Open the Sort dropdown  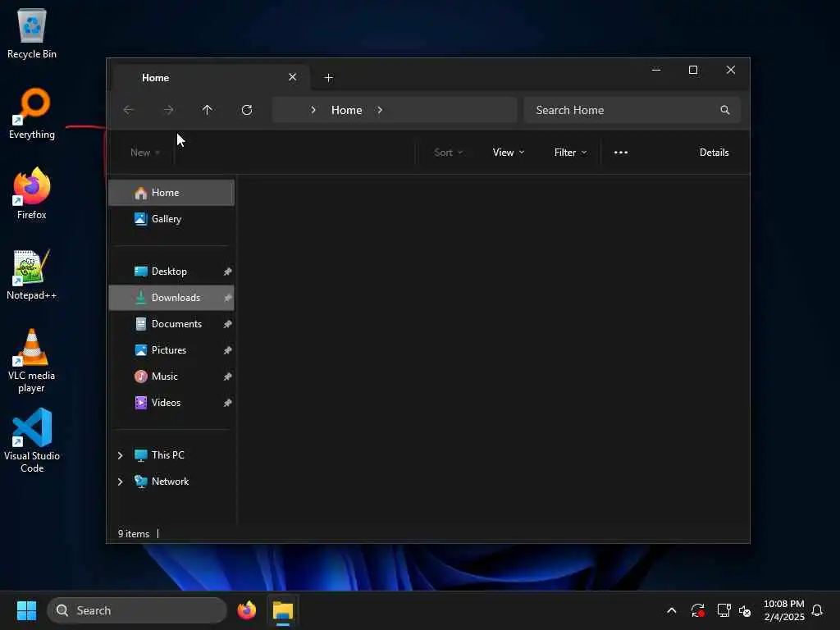click(x=449, y=152)
